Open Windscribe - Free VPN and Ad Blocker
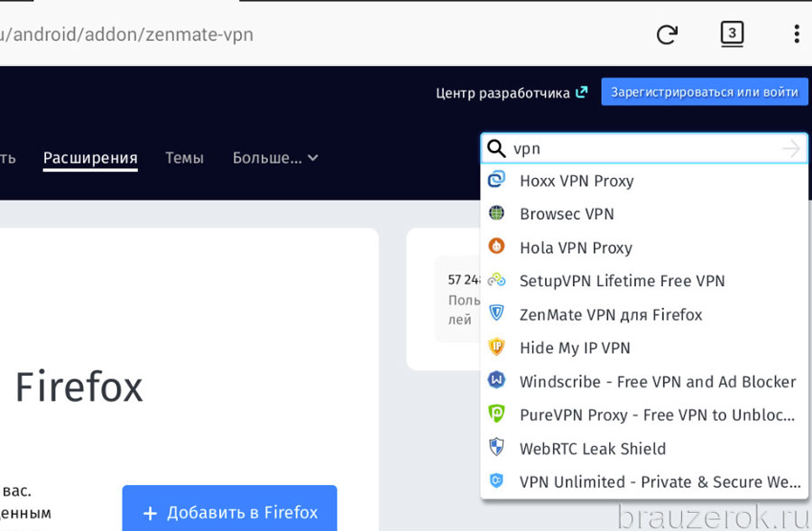The height and width of the screenshot is (531, 812). tap(644, 381)
